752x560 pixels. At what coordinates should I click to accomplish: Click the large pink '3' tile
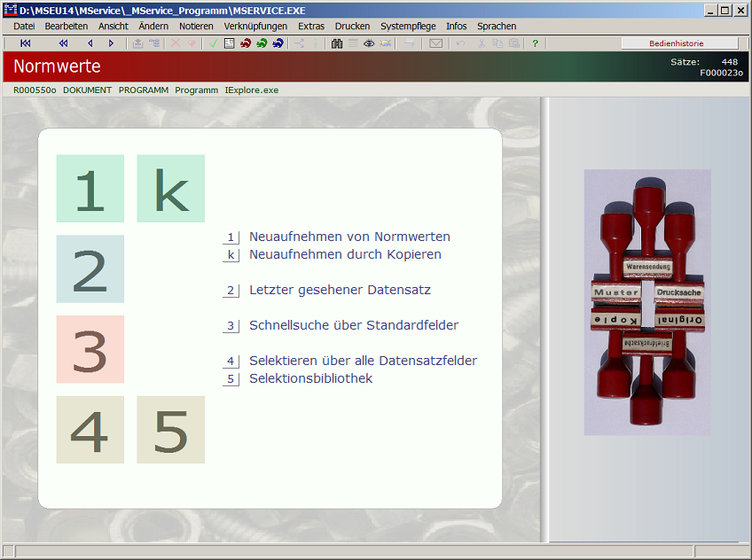[90, 349]
